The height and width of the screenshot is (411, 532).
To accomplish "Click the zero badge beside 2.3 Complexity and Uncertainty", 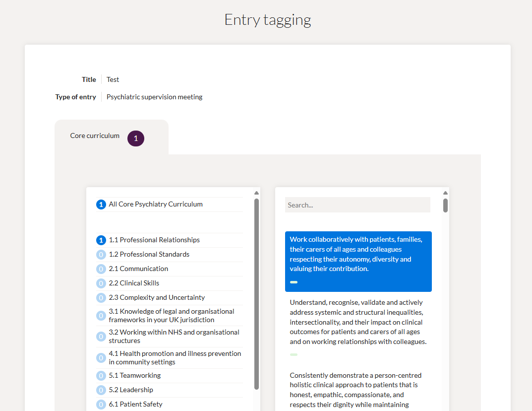I will tap(101, 297).
